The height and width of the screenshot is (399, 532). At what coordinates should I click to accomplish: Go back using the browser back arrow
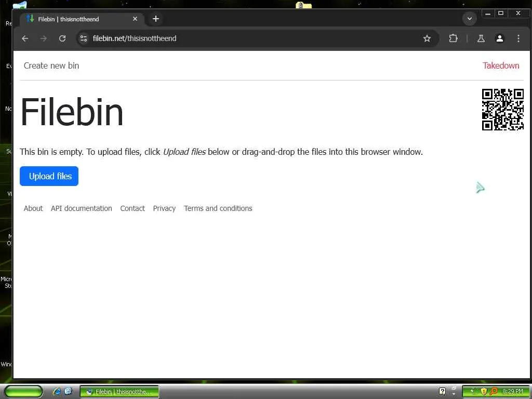25,38
